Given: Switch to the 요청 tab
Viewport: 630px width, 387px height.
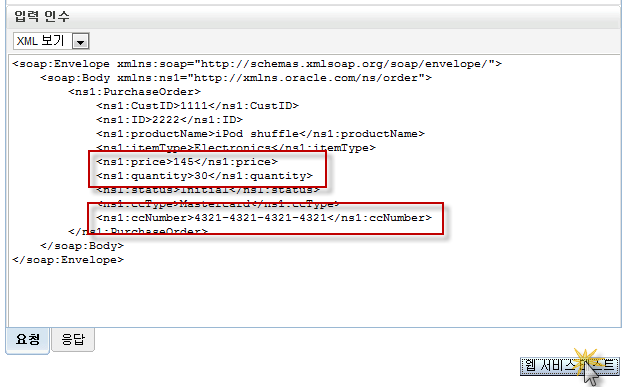Looking at the screenshot, I should point(28,340).
